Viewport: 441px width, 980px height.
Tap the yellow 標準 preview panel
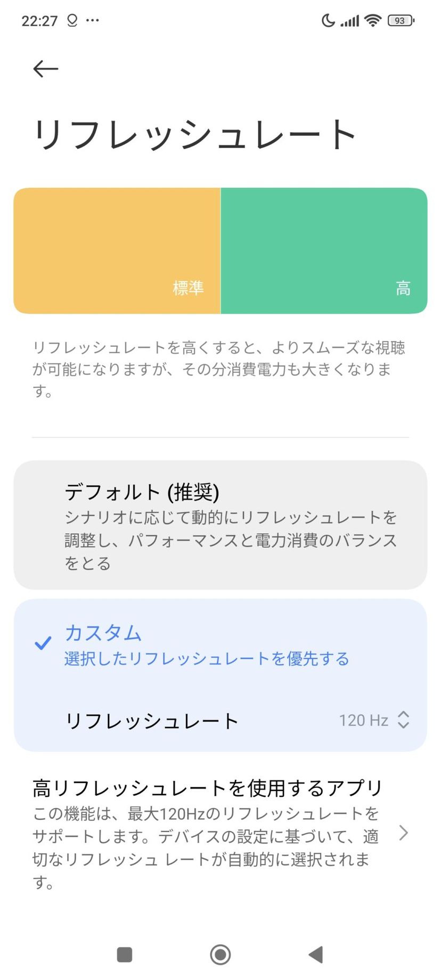pos(117,250)
